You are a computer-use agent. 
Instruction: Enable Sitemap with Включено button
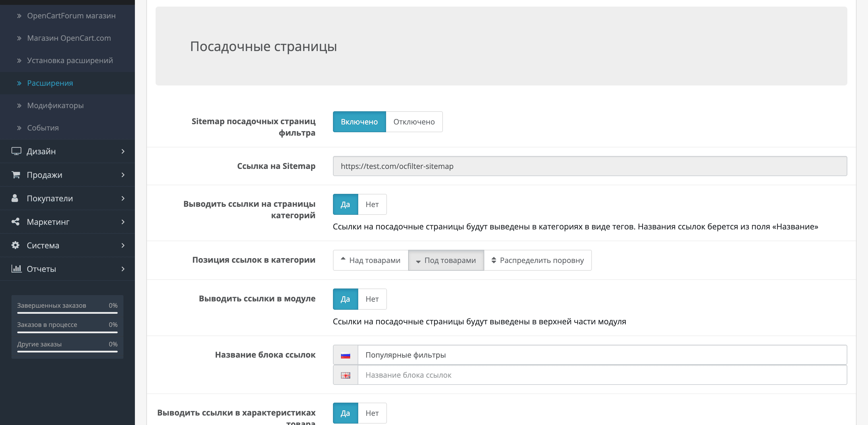click(359, 122)
